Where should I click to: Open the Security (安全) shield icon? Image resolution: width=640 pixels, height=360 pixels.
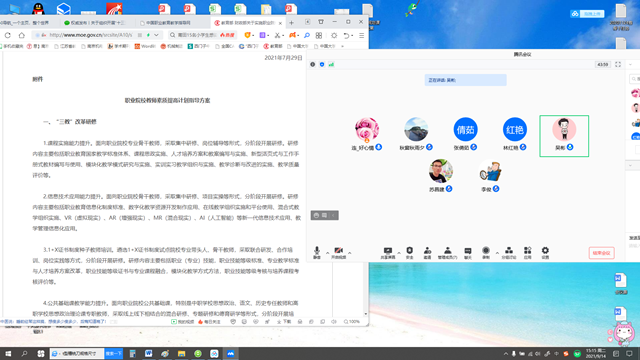(x=409, y=253)
